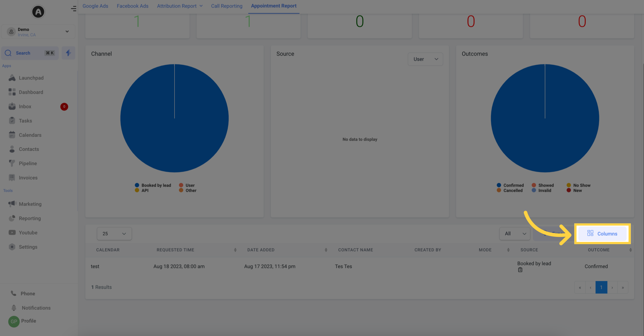Select rows per page 25 stepper
The height and width of the screenshot is (336, 644).
pyautogui.click(x=113, y=234)
